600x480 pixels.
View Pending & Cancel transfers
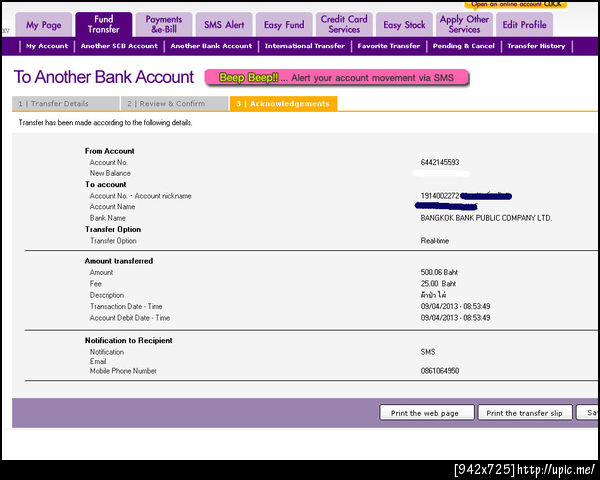pyautogui.click(x=463, y=46)
